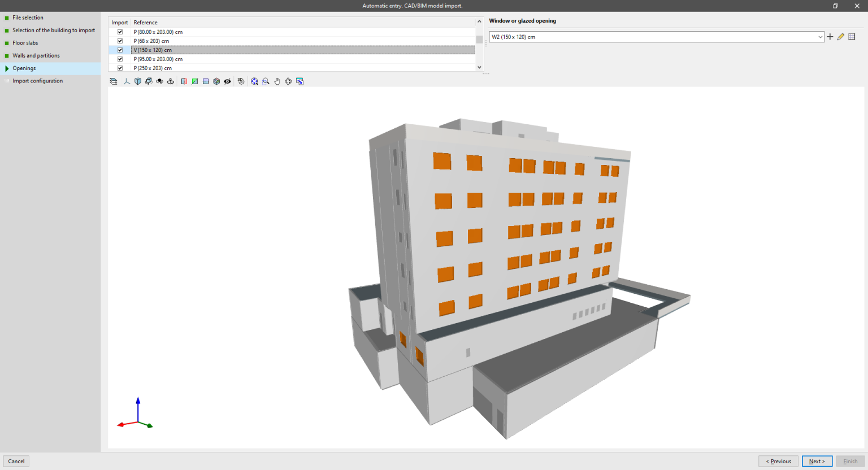Uncheck import for P (80.00 x 203.00) cm

[x=120, y=32]
